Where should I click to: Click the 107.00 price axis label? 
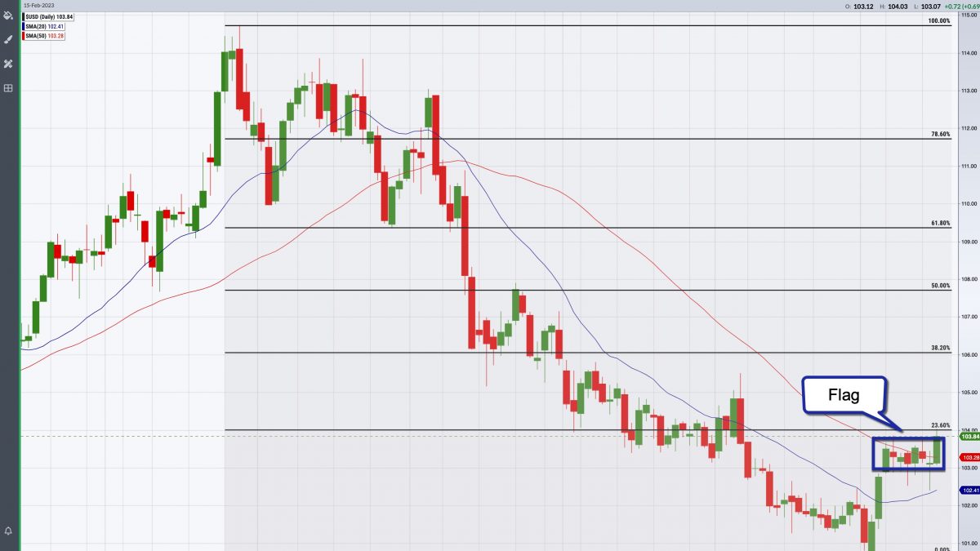pos(970,317)
